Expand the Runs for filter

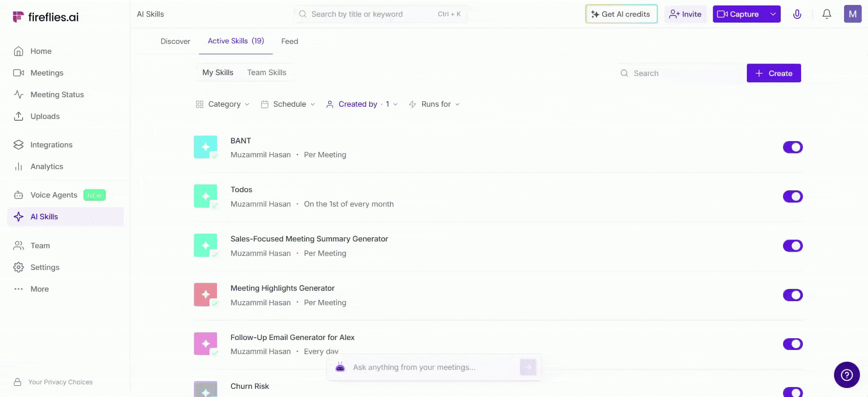434,104
